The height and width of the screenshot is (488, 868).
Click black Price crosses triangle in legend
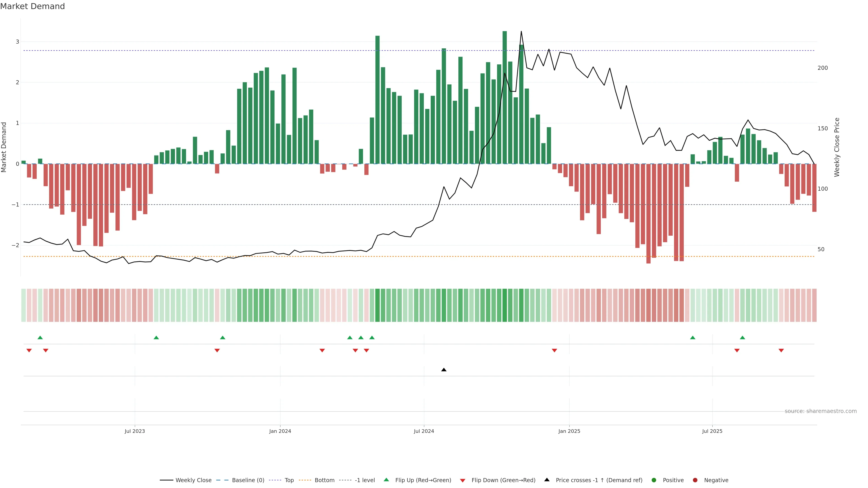pyautogui.click(x=547, y=480)
